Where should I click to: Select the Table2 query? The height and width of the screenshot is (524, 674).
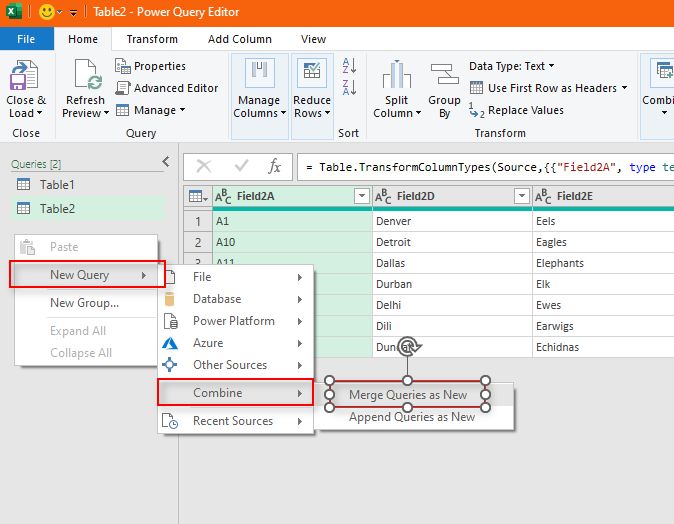point(88,208)
